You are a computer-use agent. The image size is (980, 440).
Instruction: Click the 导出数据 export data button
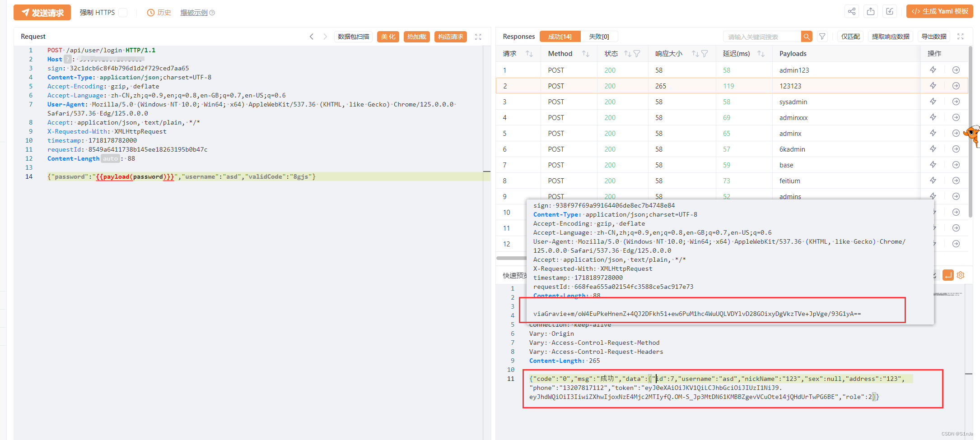[934, 37]
